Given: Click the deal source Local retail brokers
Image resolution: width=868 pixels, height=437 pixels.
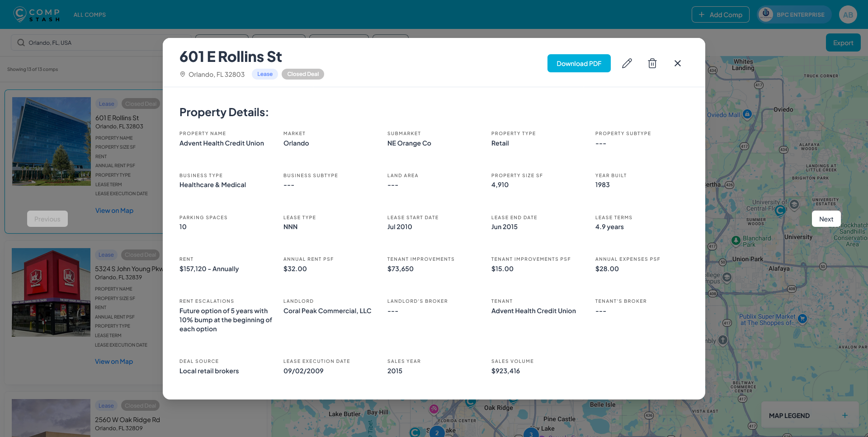Looking at the screenshot, I should (x=209, y=371).
